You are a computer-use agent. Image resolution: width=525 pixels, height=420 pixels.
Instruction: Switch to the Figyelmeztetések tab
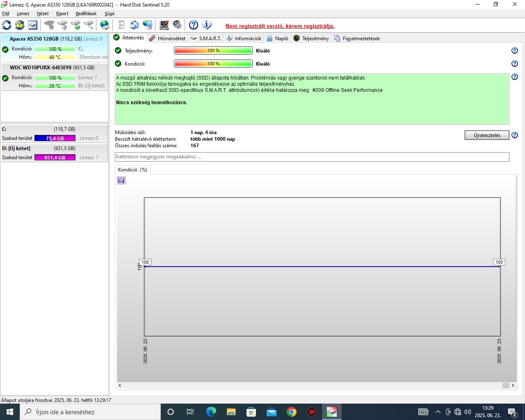(357, 38)
